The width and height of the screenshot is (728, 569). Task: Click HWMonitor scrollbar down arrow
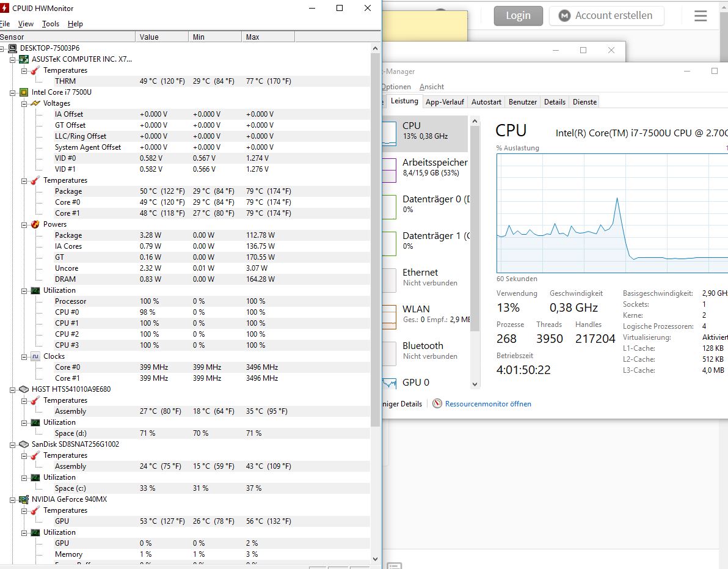click(375, 559)
